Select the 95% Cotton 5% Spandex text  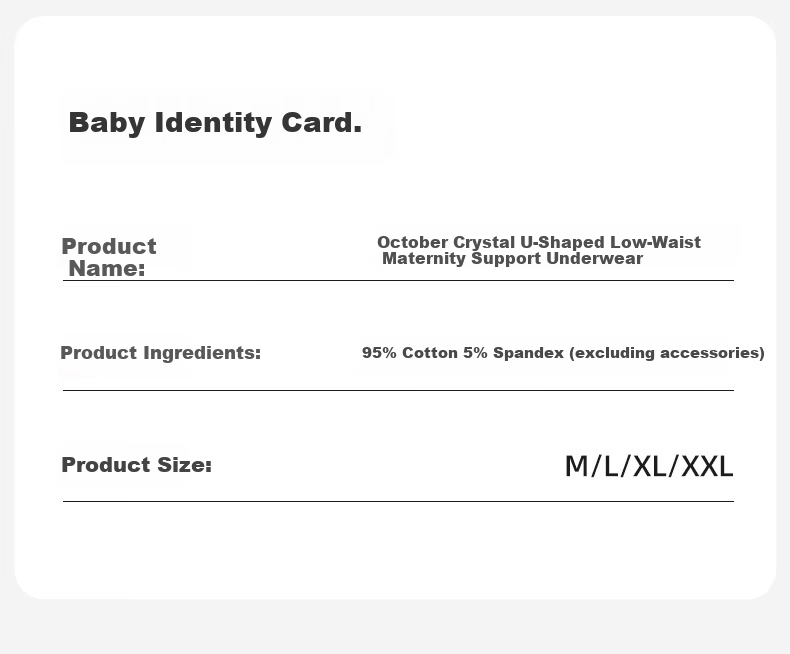coord(463,353)
